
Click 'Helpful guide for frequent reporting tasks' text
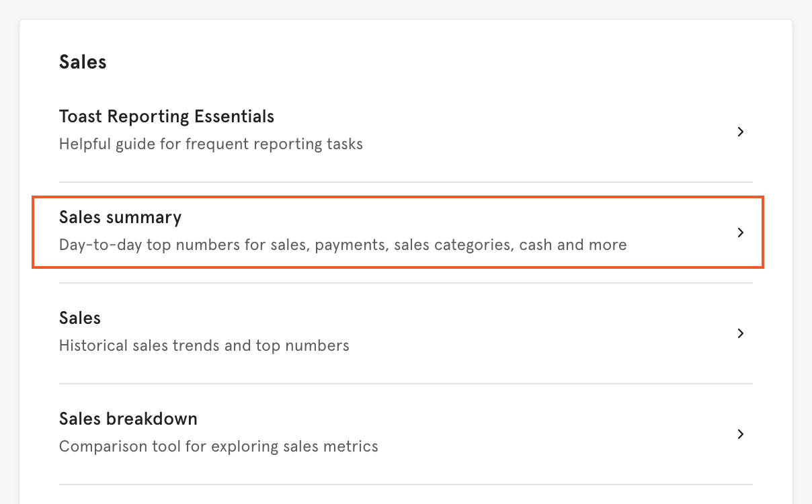211,144
